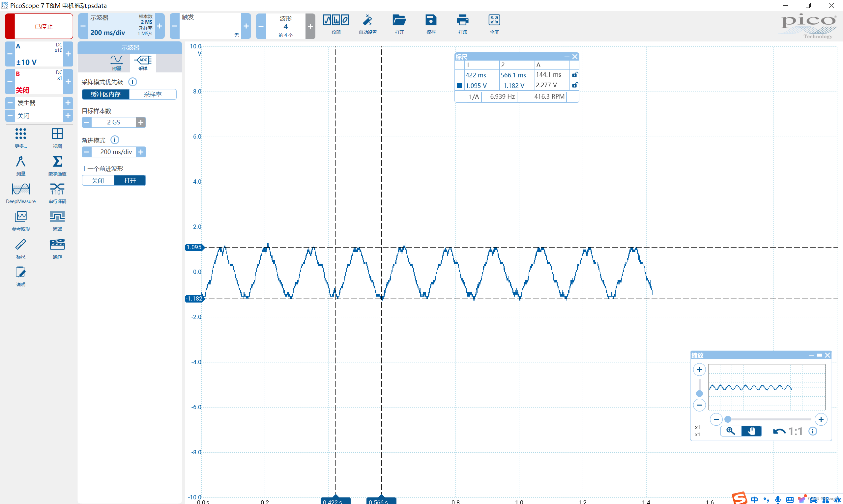Open the Measurements (测量) tool

coord(20,162)
